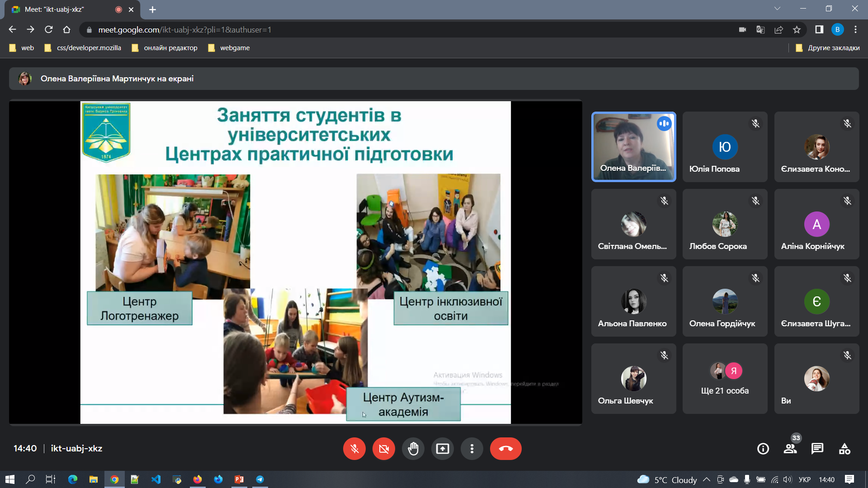Toggle the camera on/off button

tap(384, 449)
